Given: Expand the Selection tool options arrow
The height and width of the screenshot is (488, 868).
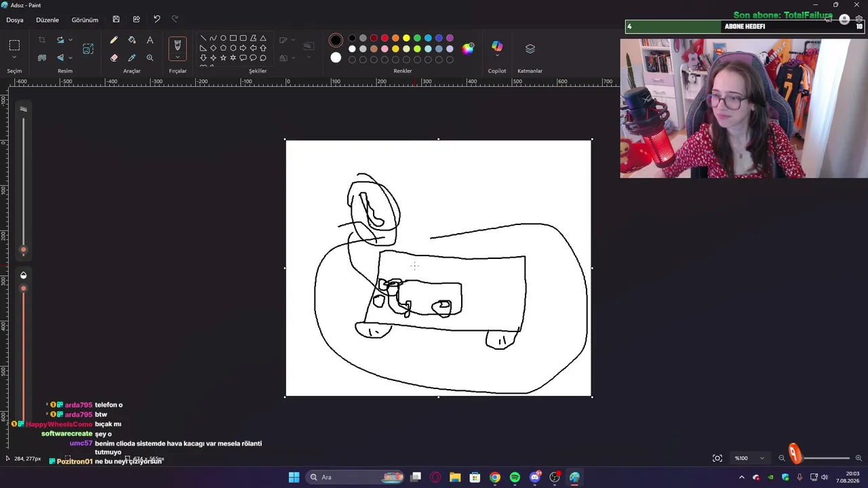Looking at the screenshot, I should (x=14, y=58).
